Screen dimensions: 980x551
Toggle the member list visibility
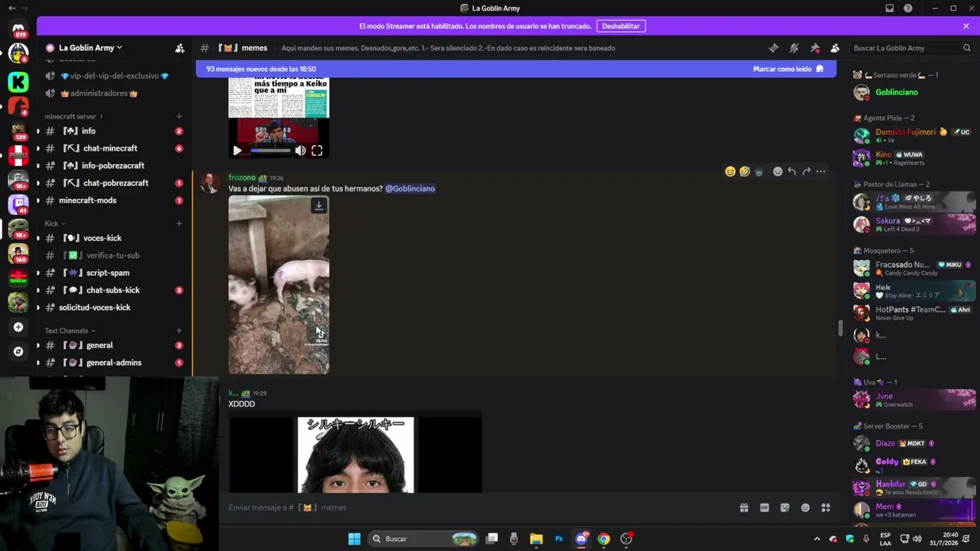click(835, 47)
